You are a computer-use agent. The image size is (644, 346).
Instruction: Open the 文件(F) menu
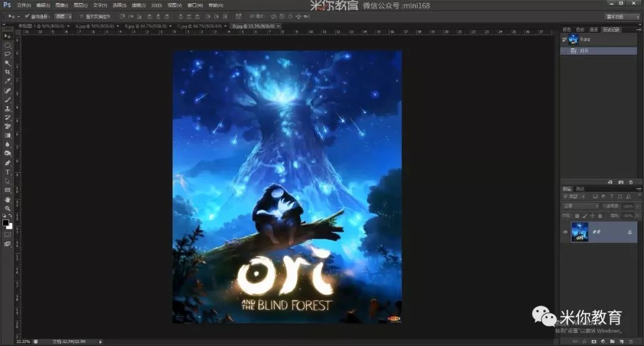click(24, 5)
